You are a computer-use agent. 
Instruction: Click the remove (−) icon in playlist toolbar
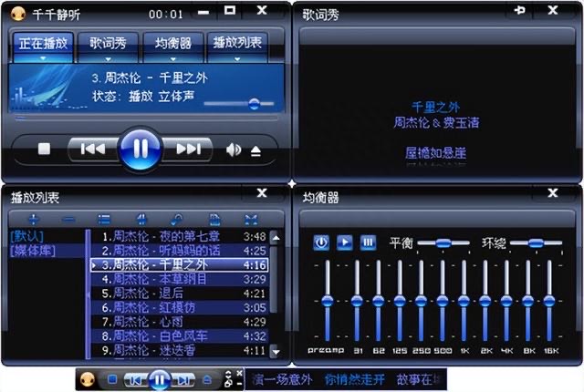[x=68, y=219]
